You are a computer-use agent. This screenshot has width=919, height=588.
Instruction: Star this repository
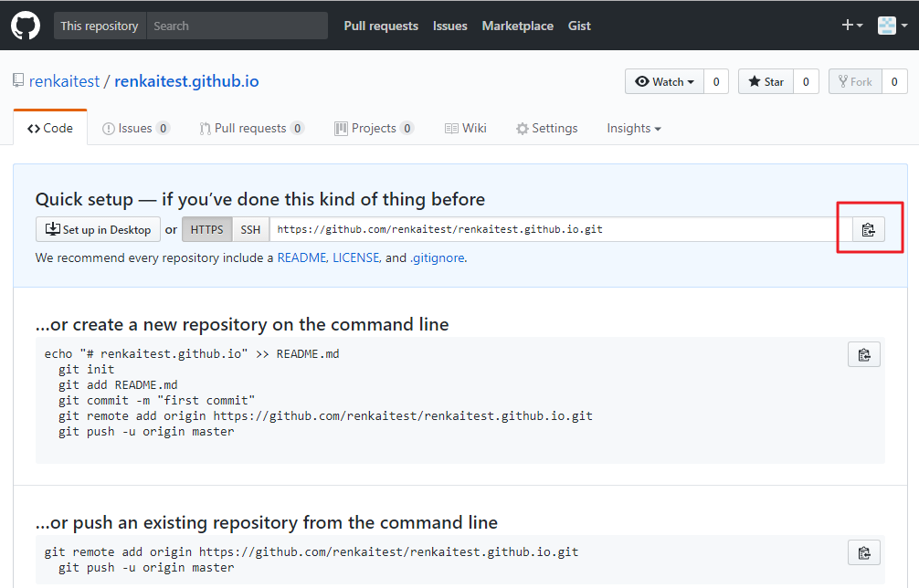click(x=766, y=81)
